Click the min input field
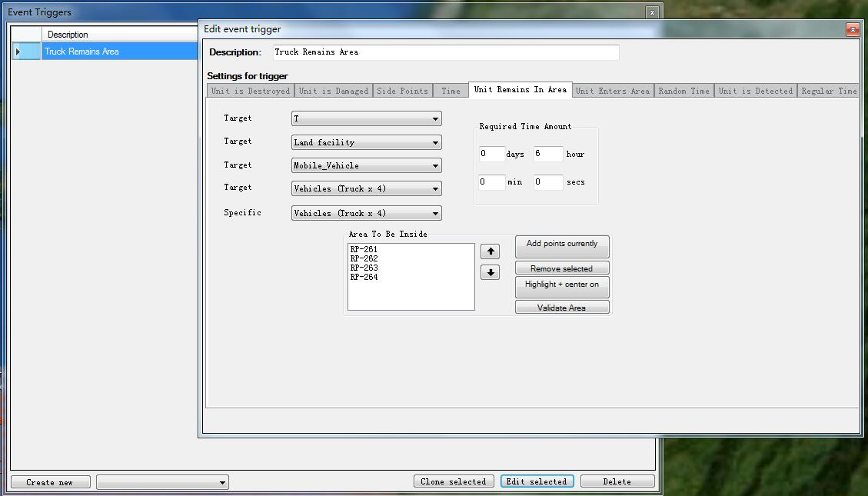Image resolution: width=868 pixels, height=496 pixels. (x=491, y=182)
